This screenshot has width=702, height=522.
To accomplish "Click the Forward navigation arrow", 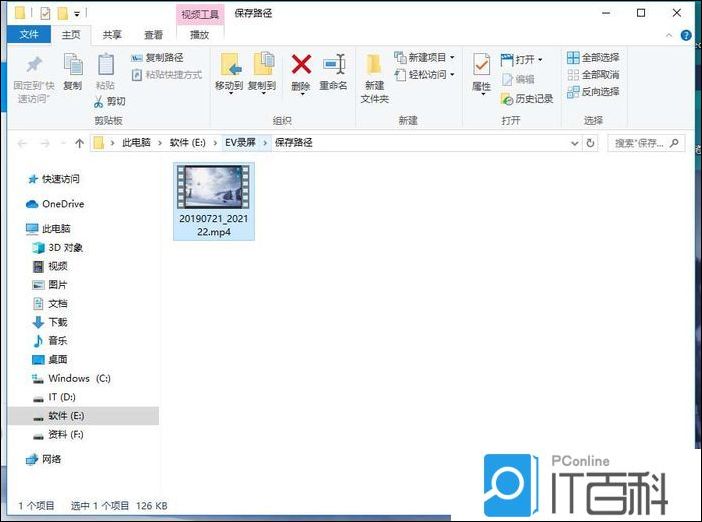I will coord(45,143).
